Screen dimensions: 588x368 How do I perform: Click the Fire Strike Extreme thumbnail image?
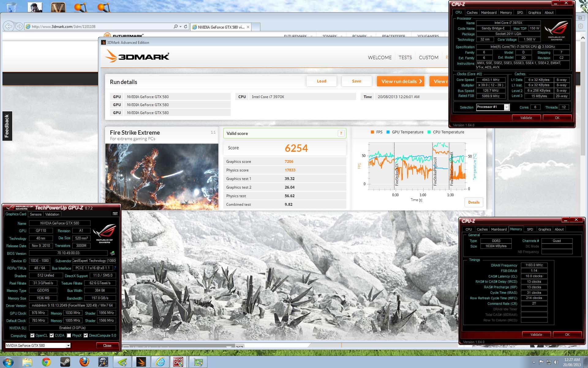coord(162,177)
